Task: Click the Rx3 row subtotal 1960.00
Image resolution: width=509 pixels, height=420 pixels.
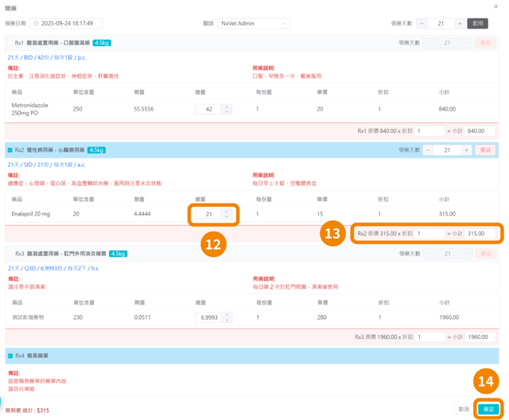Action: 449,317
